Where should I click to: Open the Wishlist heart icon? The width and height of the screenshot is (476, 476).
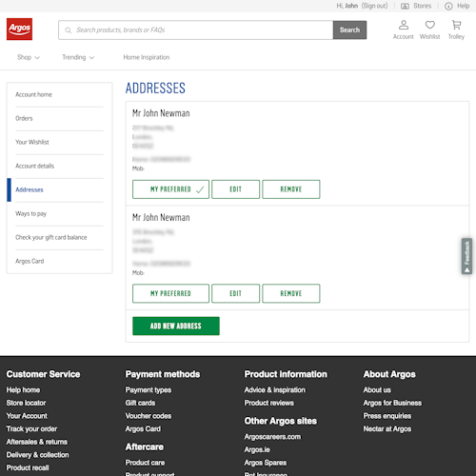tap(429, 30)
